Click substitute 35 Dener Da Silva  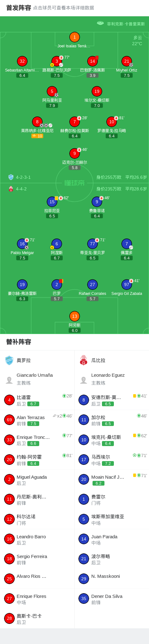(x=112, y=599)
